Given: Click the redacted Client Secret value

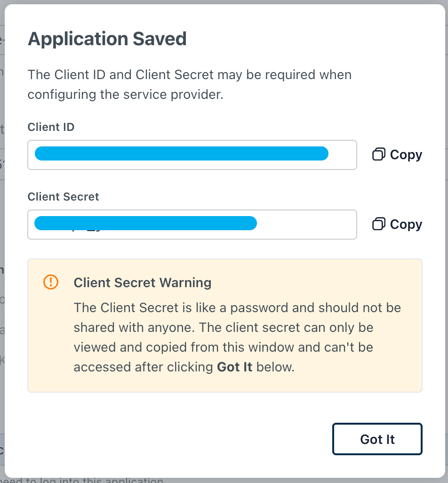Looking at the screenshot, I should coord(145,223).
